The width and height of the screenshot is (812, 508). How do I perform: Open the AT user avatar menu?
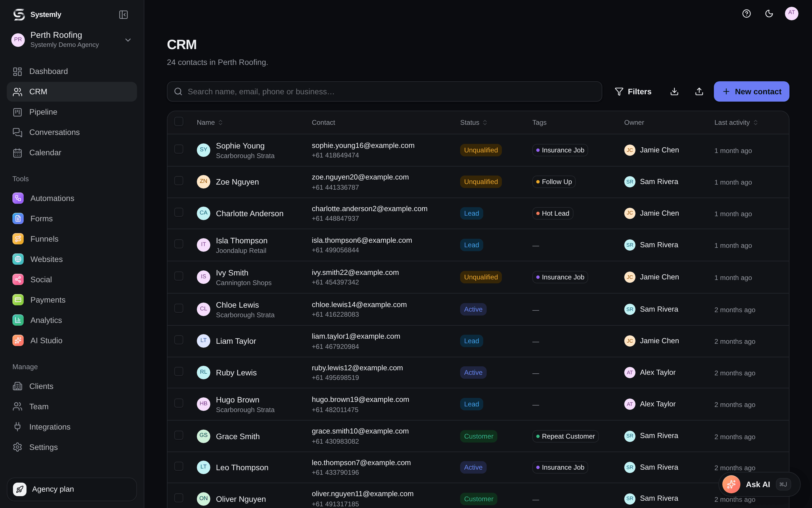coord(791,14)
